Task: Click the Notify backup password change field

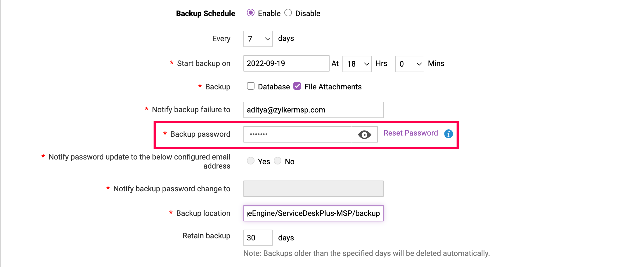Action: 313,189
